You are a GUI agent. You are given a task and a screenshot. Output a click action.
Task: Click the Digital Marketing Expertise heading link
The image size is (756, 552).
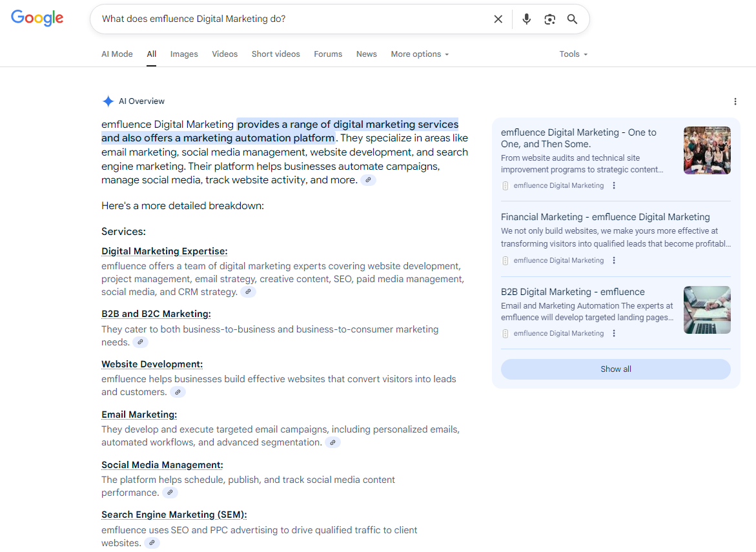(x=164, y=251)
